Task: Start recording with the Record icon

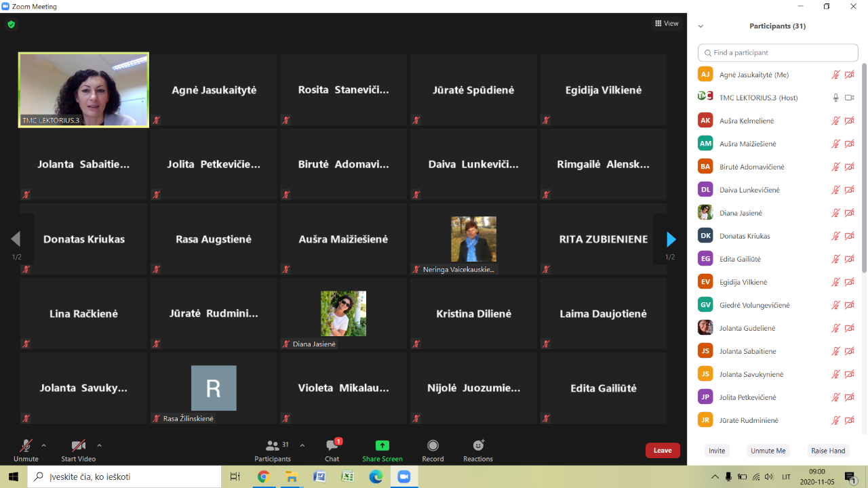Action: click(433, 446)
